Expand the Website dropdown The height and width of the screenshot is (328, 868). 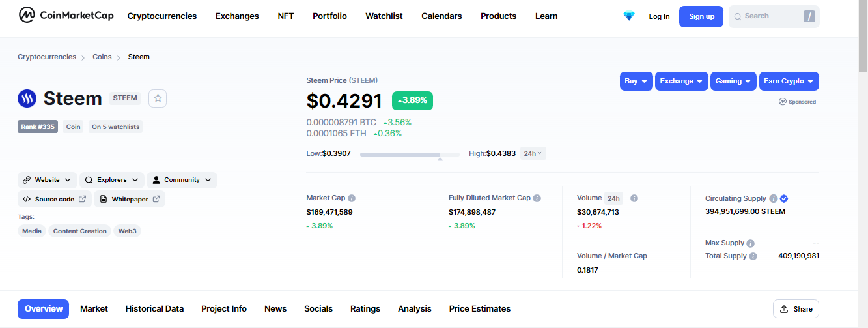(48, 180)
